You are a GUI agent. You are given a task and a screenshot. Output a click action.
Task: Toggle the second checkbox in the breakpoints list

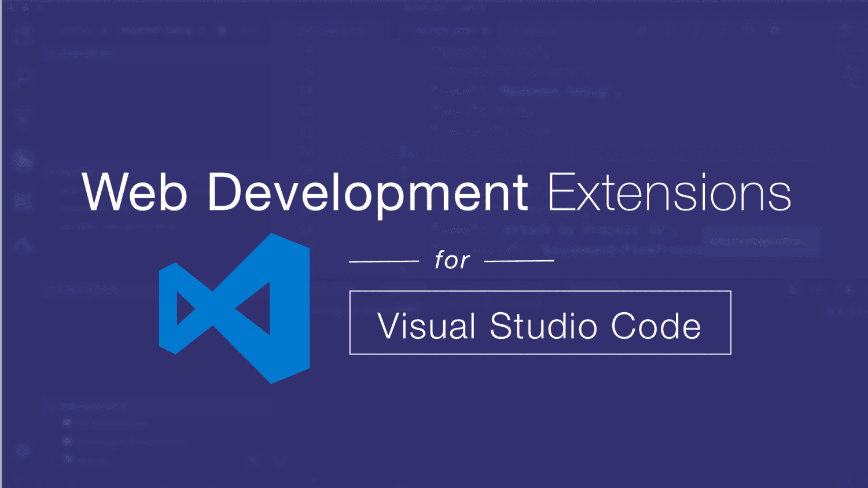coord(68,442)
